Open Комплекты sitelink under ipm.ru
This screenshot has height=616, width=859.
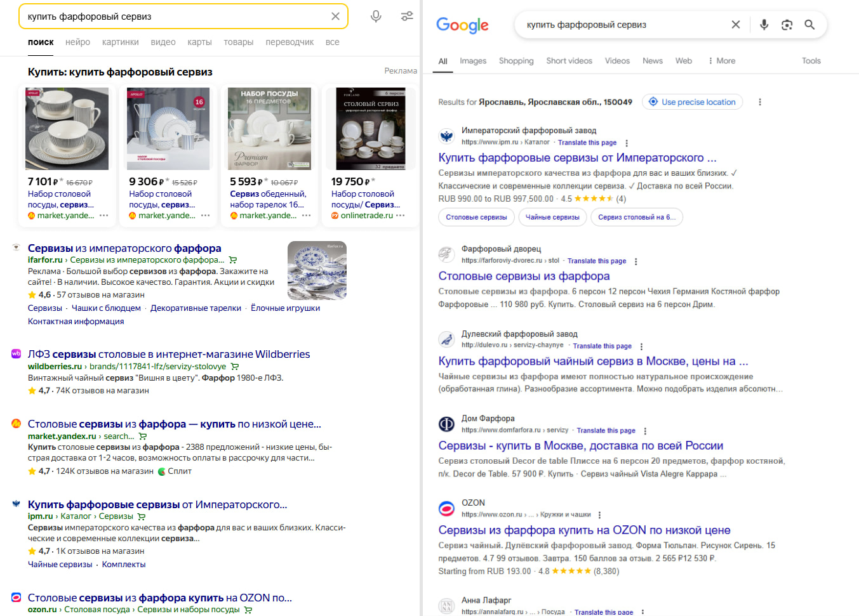(124, 565)
